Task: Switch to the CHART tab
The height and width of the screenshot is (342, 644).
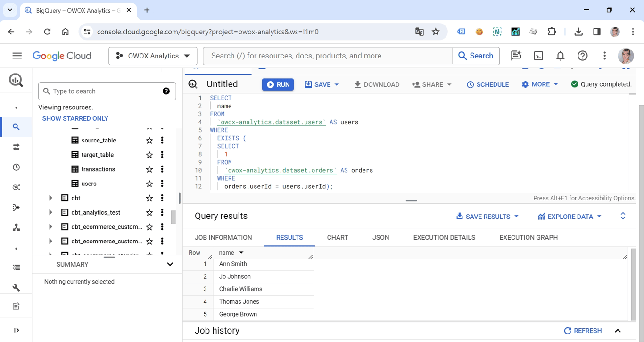Action: 338,238
